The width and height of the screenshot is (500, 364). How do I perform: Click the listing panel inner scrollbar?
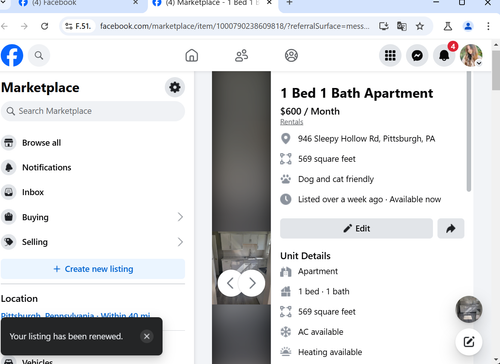tap(469, 132)
